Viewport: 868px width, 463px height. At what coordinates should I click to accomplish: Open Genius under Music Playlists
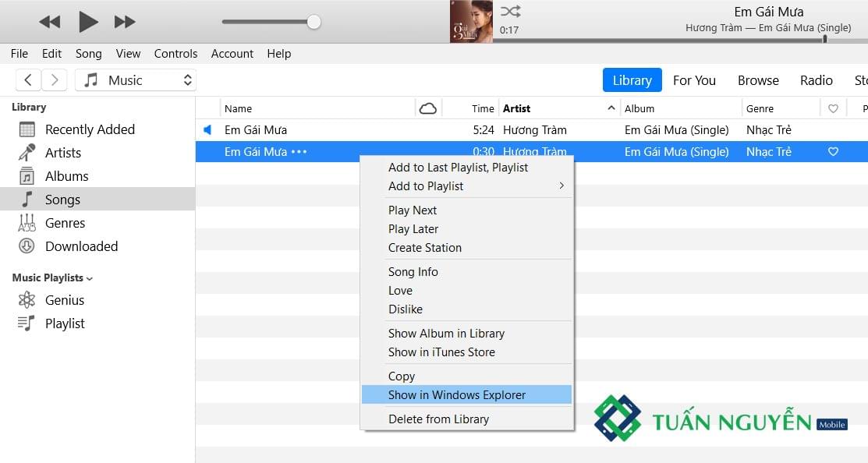pos(64,300)
